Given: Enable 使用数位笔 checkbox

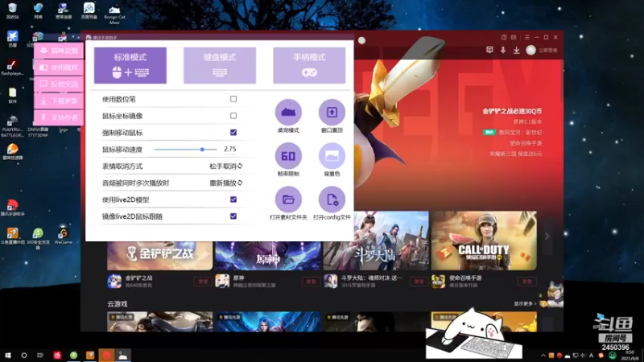Looking at the screenshot, I should point(233,99).
